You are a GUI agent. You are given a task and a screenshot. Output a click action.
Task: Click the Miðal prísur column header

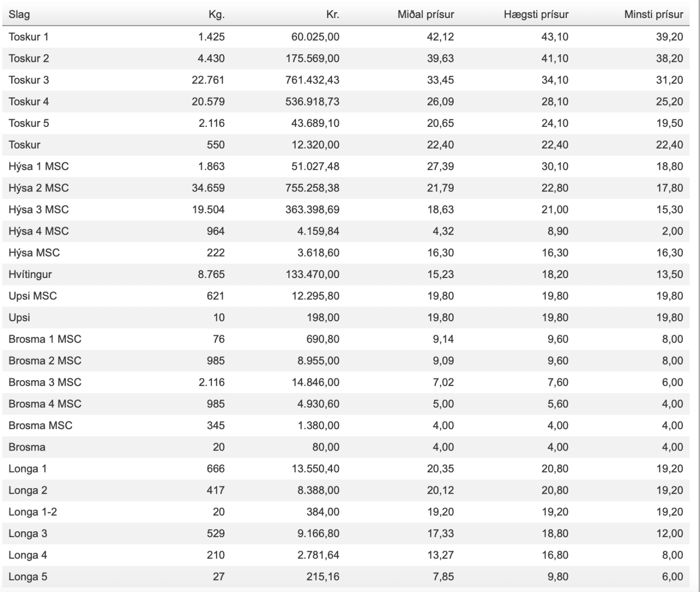426,15
